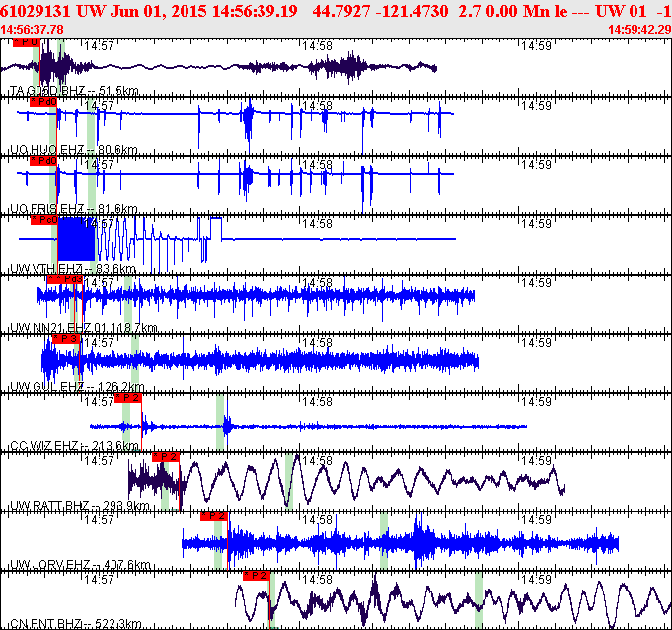Click the 14:59 time label on UW GUL trace
The image size is (672, 630).
536,343
